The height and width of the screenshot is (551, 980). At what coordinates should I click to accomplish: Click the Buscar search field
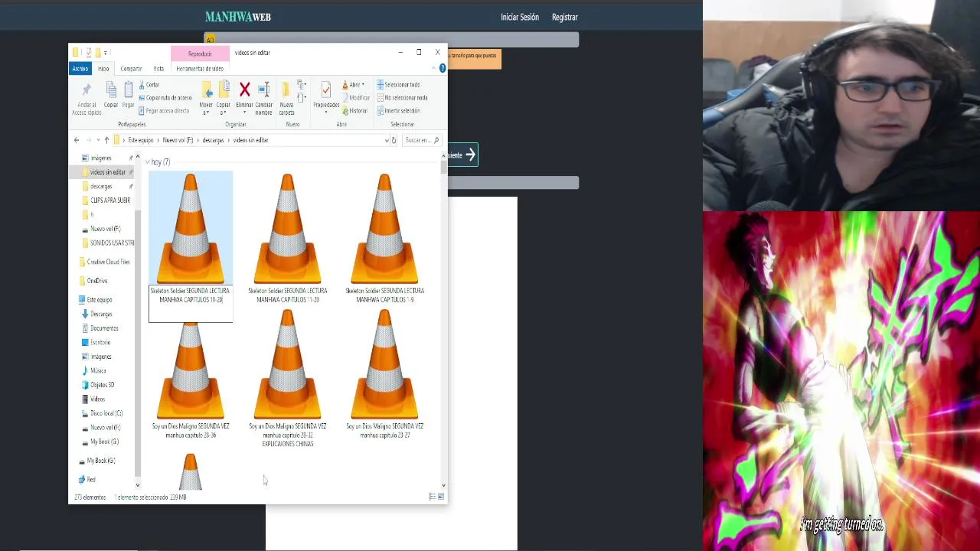[x=421, y=140]
